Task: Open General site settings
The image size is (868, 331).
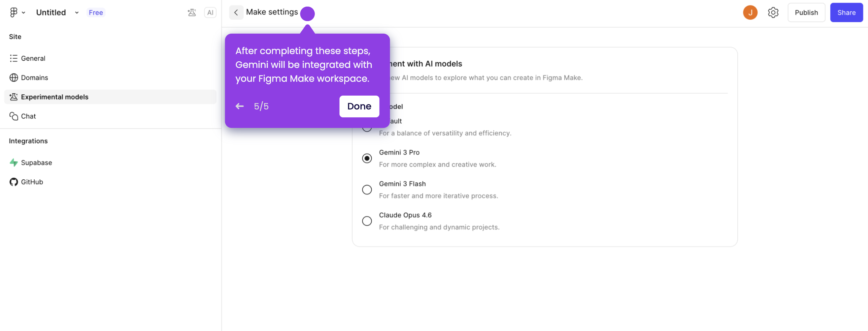Action: click(110, 58)
